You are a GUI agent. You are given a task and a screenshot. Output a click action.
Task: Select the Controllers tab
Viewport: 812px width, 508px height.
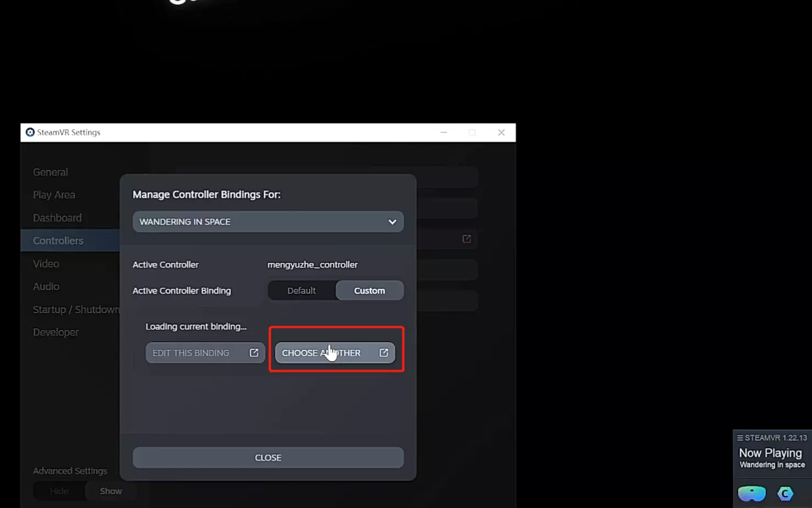70,241
